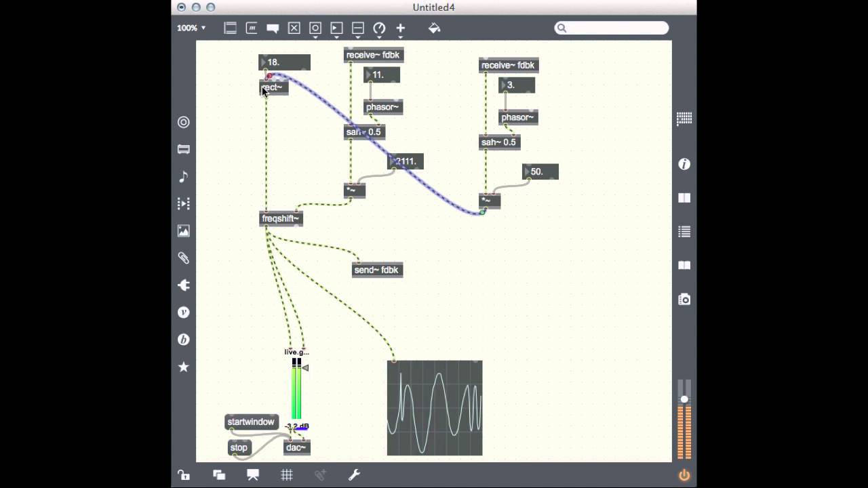Open the add object plus menu
The image size is (868, 488).
coord(401,28)
